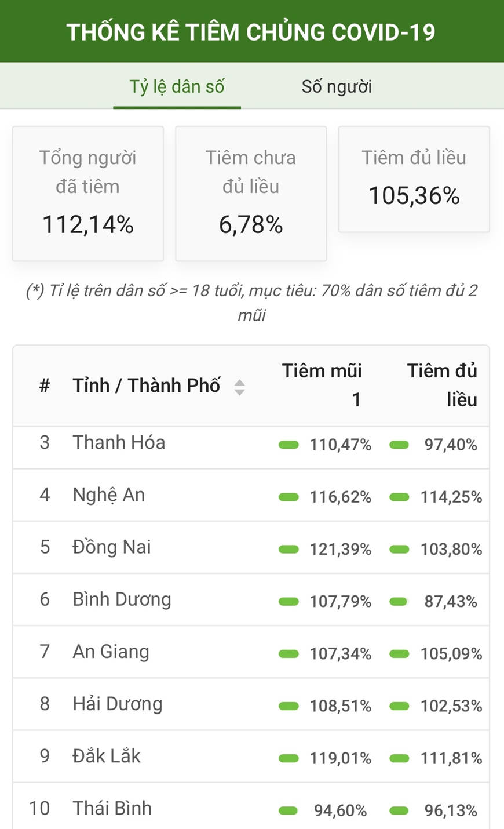
Task: Click An Giang's 107,34% first-dose green bar
Action: [x=288, y=654]
